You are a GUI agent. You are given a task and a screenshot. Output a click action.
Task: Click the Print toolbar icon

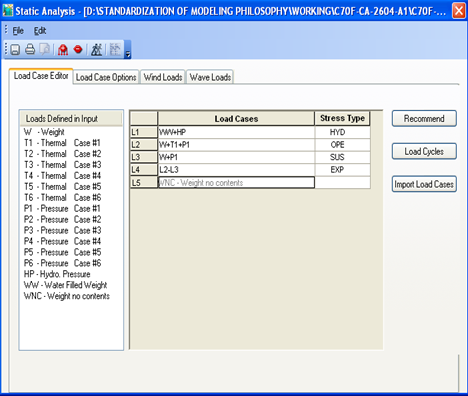tap(30, 50)
